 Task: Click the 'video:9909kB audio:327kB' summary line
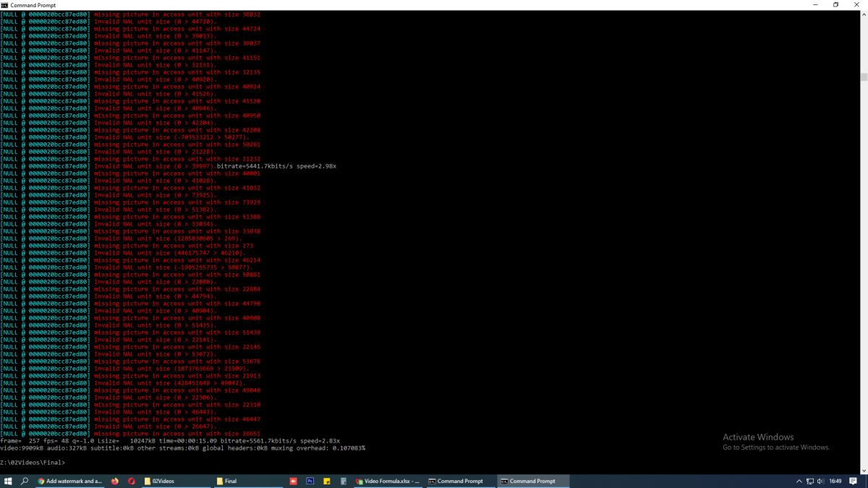tap(182, 448)
